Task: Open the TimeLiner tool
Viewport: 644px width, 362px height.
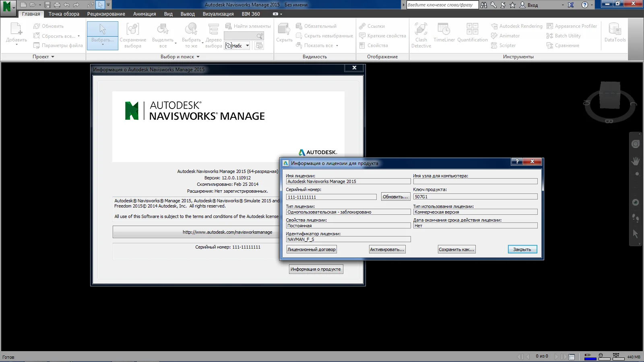Action: point(444,33)
